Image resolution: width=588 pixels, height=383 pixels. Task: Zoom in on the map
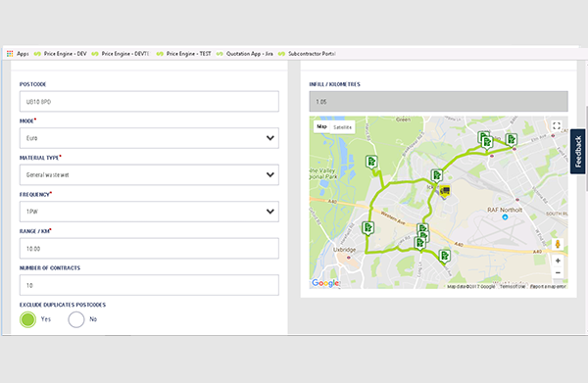[558, 261]
